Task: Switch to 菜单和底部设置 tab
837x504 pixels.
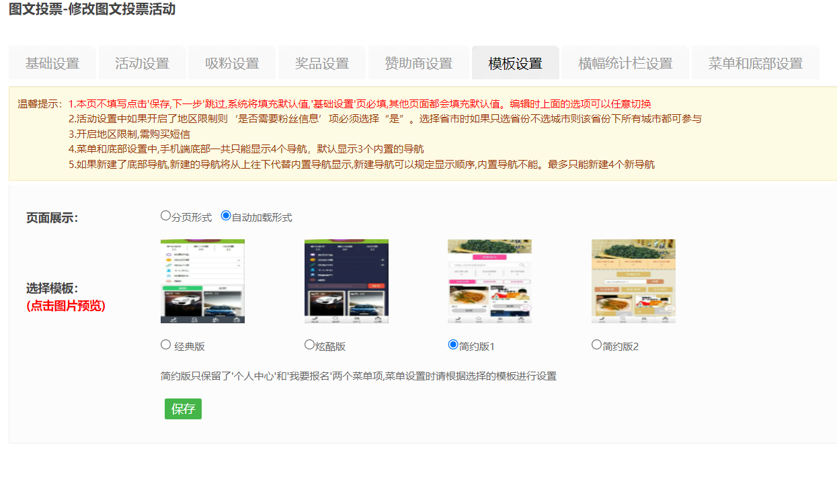Action: click(x=756, y=63)
